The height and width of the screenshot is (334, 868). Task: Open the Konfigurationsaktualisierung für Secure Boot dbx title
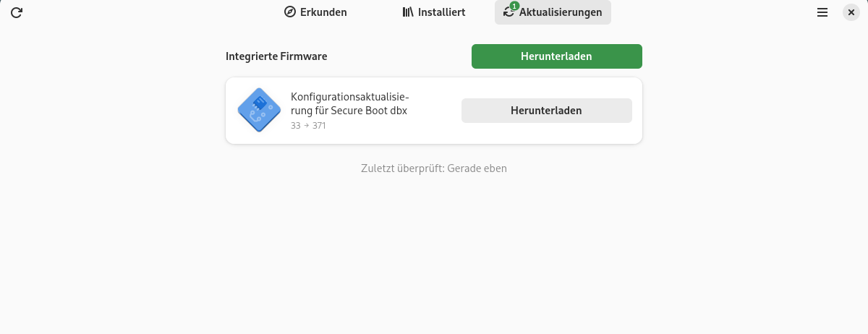coord(350,104)
